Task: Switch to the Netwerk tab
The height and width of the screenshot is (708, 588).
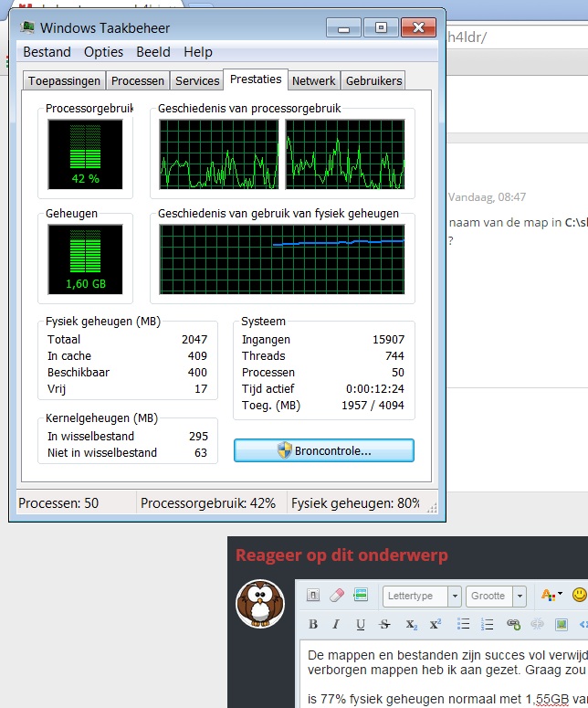Action: coord(313,80)
